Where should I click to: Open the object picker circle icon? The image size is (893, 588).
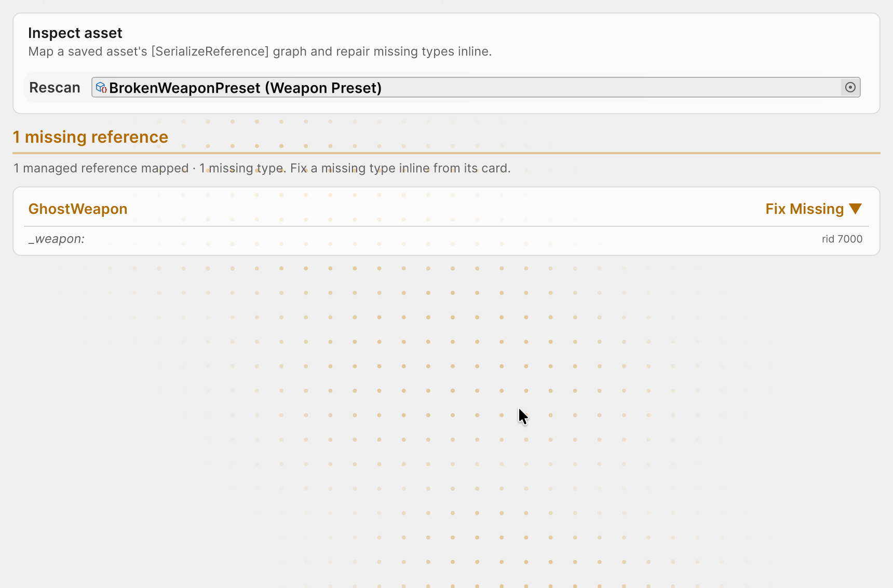coord(850,87)
